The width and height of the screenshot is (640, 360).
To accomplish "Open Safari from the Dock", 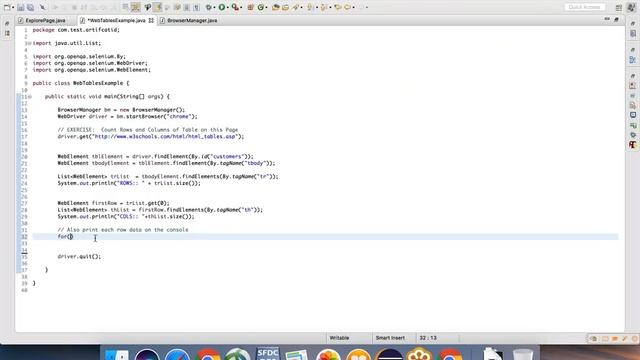I will (x=177, y=355).
